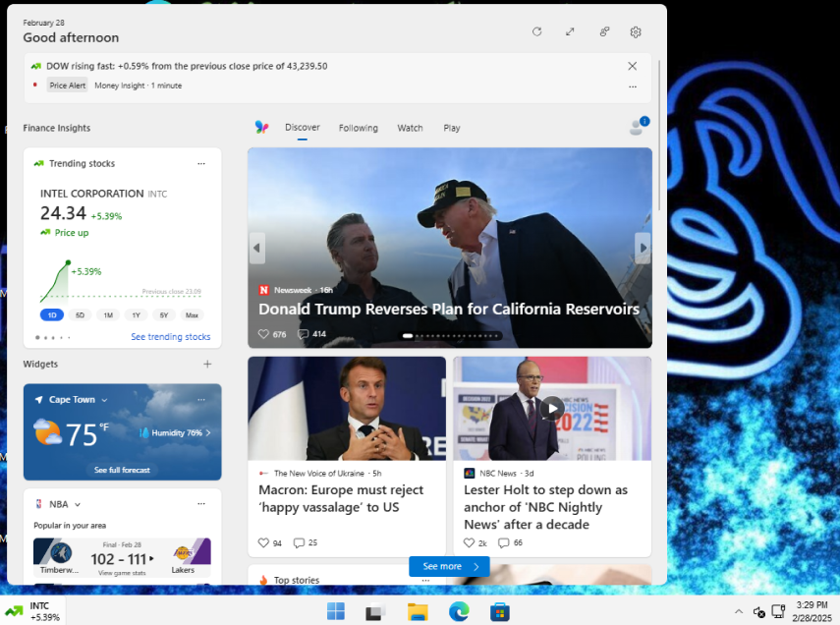
Task: Open File Explorer from taskbar
Action: pyautogui.click(x=418, y=611)
